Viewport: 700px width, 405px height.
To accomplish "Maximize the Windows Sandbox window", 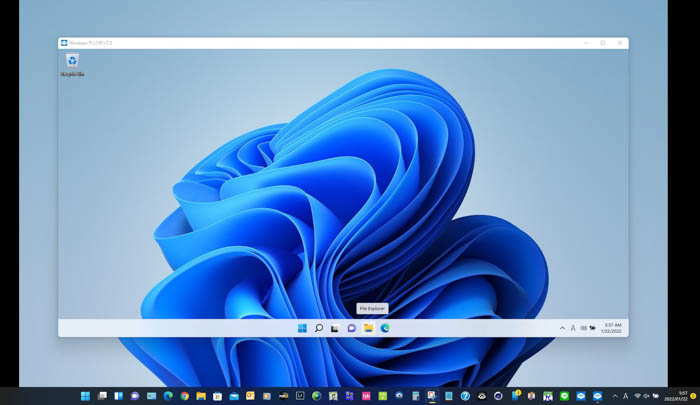I will pyautogui.click(x=603, y=43).
